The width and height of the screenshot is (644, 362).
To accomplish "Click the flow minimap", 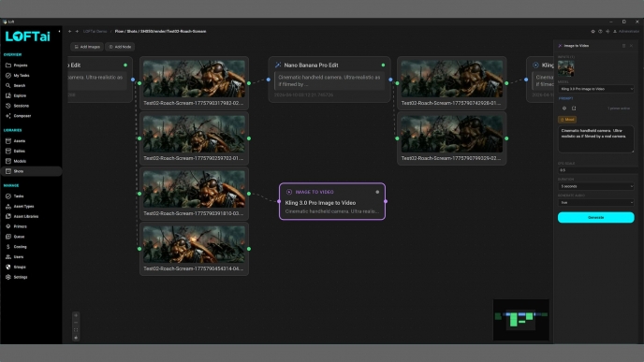I will 521,320.
